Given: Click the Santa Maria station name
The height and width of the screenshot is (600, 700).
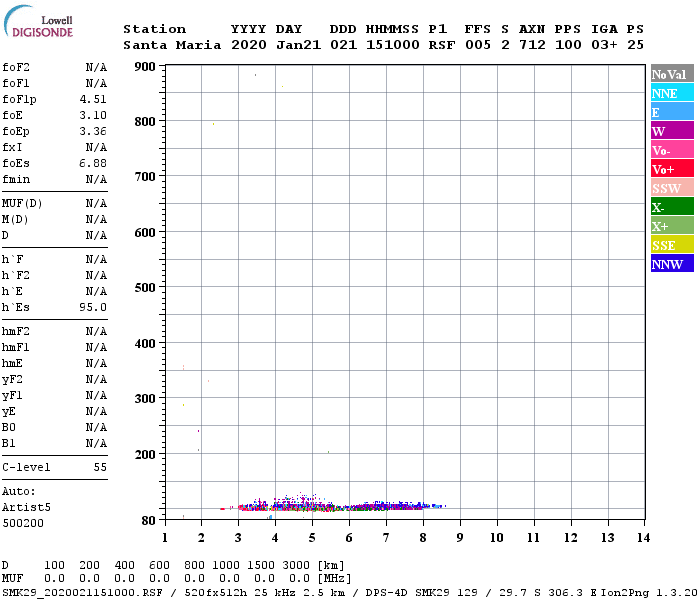Looking at the screenshot, I should 172,45.
